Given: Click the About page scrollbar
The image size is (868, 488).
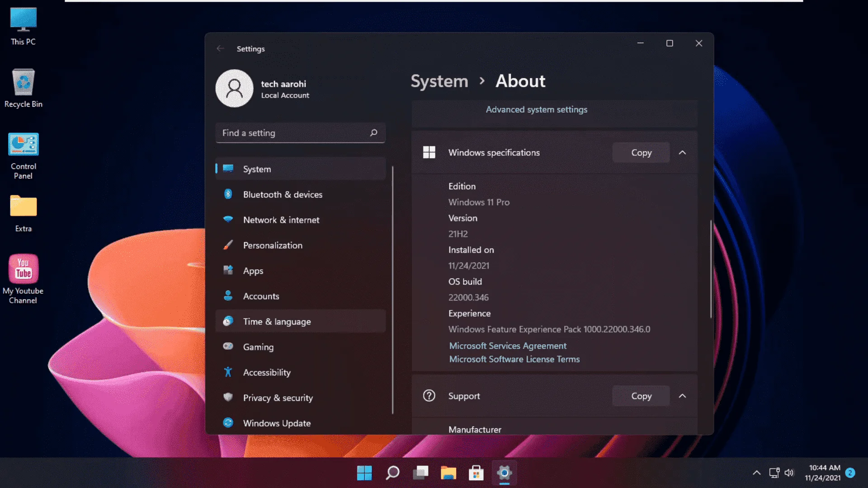Looking at the screenshot, I should (x=711, y=269).
